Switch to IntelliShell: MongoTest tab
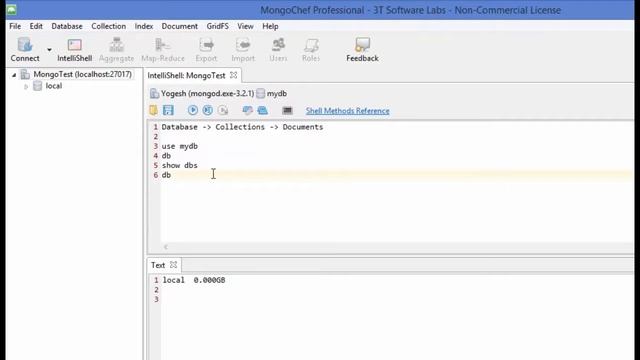 186,76
